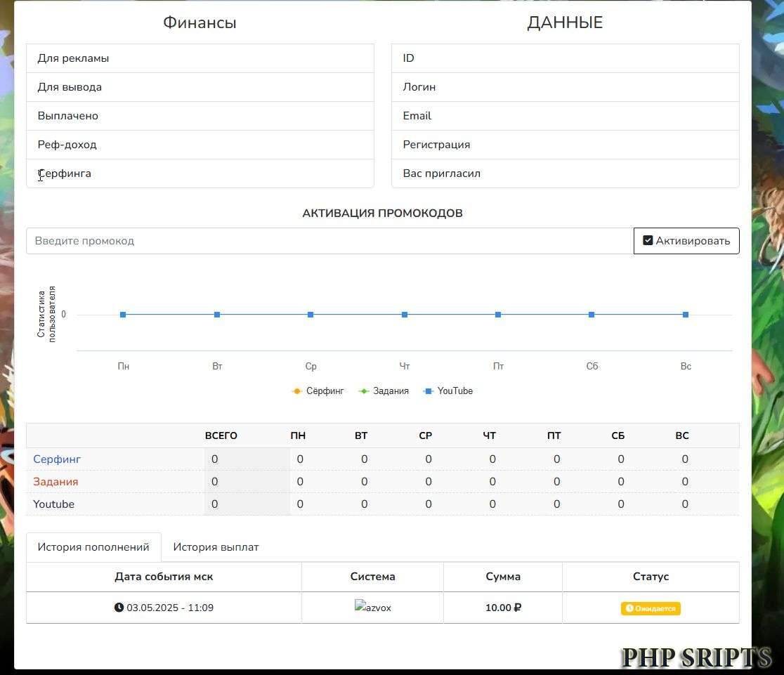784x675 pixels.
Task: Open the Задания statistics link
Action: pyautogui.click(x=55, y=481)
